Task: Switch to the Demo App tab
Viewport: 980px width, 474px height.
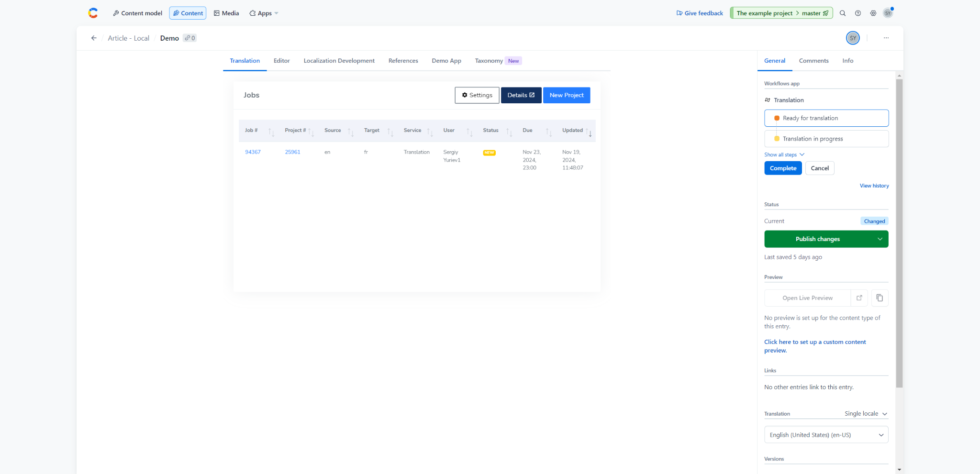Action: [x=446, y=61]
